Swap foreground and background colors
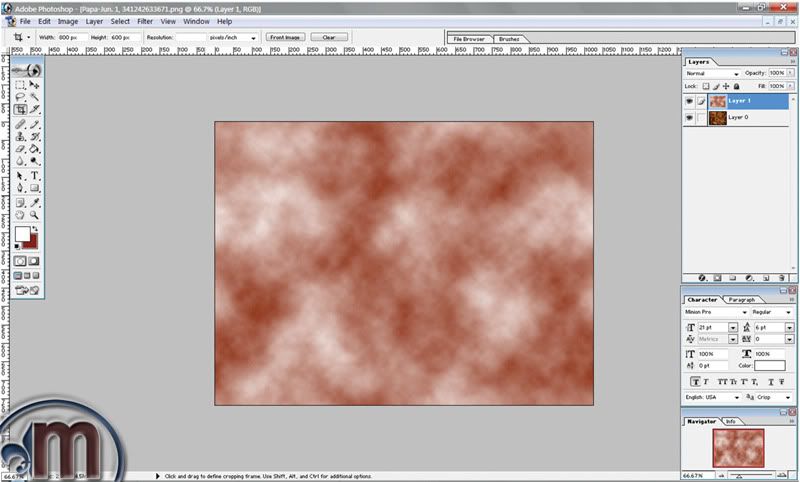Screen dimensions: 800x482 [35, 229]
